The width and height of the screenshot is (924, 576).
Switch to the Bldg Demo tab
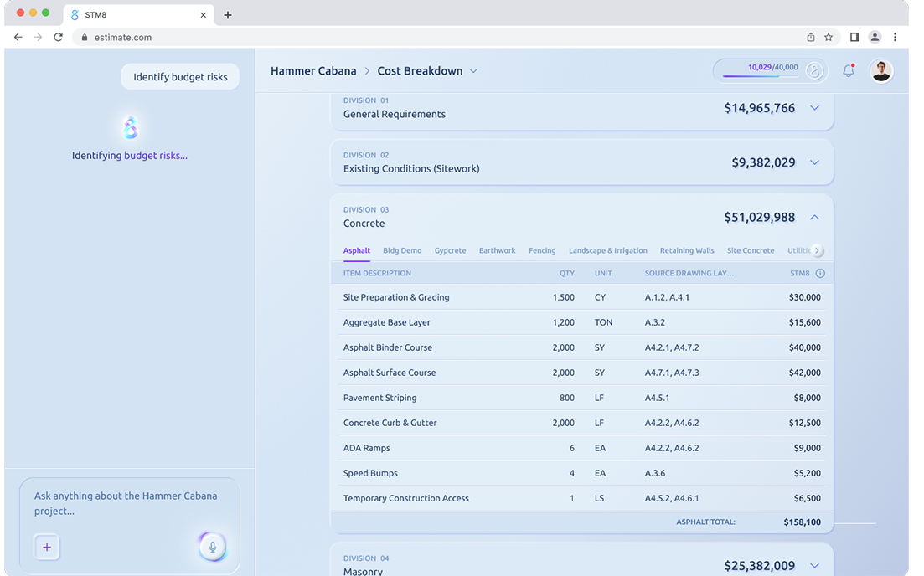pos(402,250)
